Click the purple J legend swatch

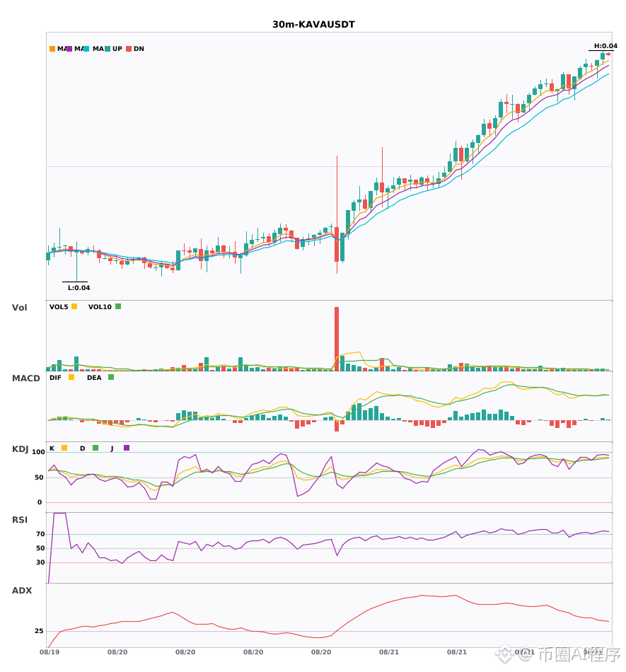127,448
